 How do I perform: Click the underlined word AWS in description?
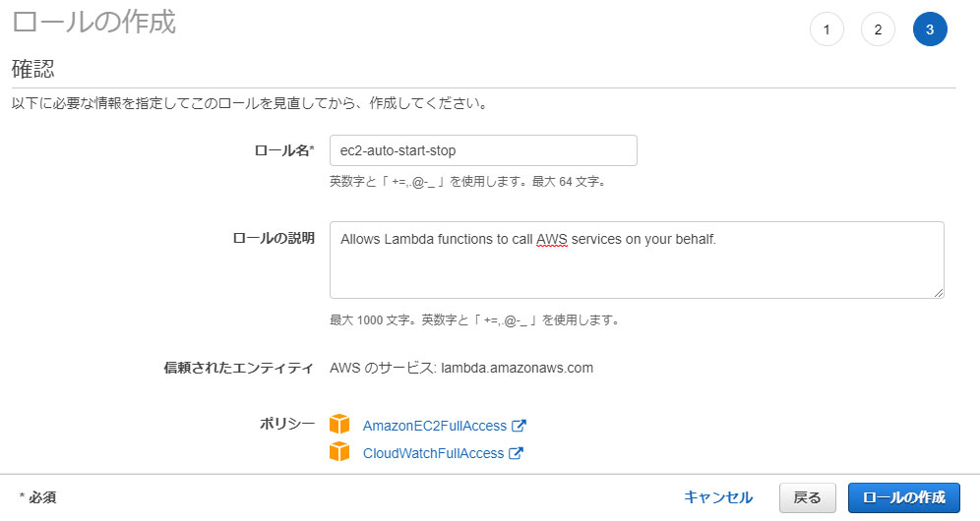pos(552,239)
